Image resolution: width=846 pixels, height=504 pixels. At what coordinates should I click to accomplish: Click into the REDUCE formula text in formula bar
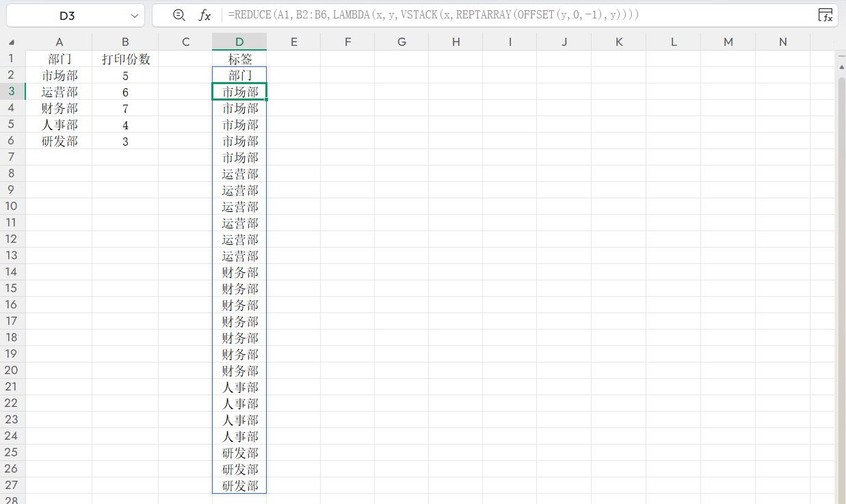tap(434, 15)
